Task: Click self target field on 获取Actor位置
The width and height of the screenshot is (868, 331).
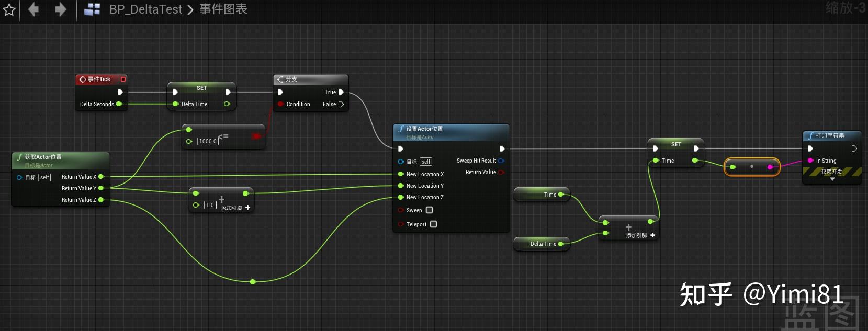Action: click(x=45, y=177)
